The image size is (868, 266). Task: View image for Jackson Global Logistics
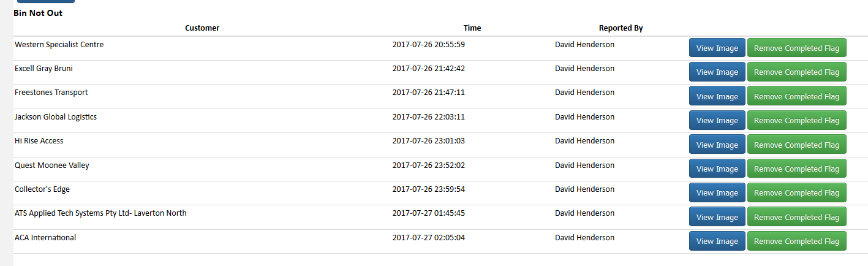tap(717, 120)
